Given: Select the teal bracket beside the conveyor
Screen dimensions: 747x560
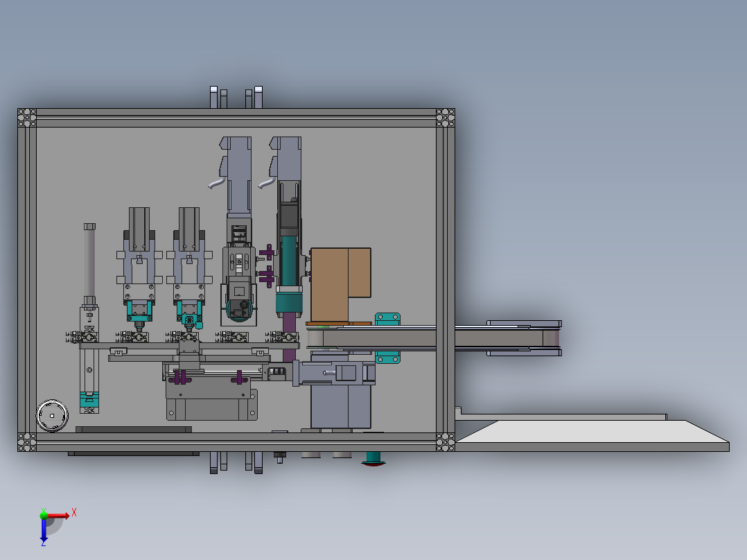Looking at the screenshot, I should tap(388, 338).
